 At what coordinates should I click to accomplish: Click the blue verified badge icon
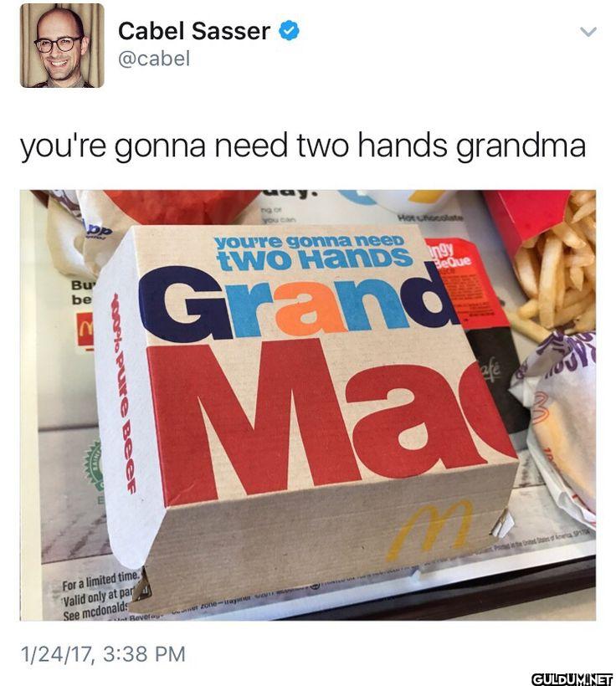click(289, 31)
